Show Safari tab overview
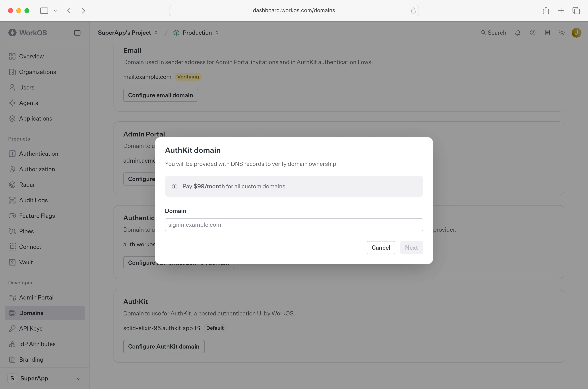The image size is (588, 389). 576,11
